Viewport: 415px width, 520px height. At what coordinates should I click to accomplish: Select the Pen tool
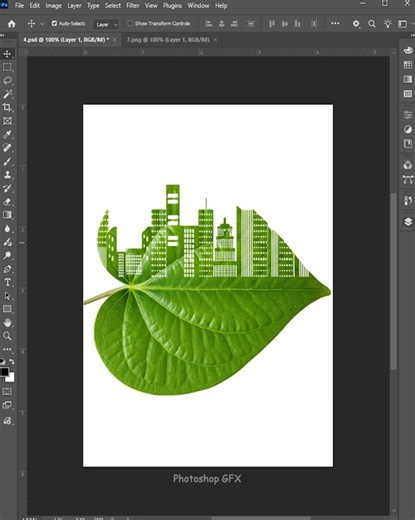tap(7, 269)
